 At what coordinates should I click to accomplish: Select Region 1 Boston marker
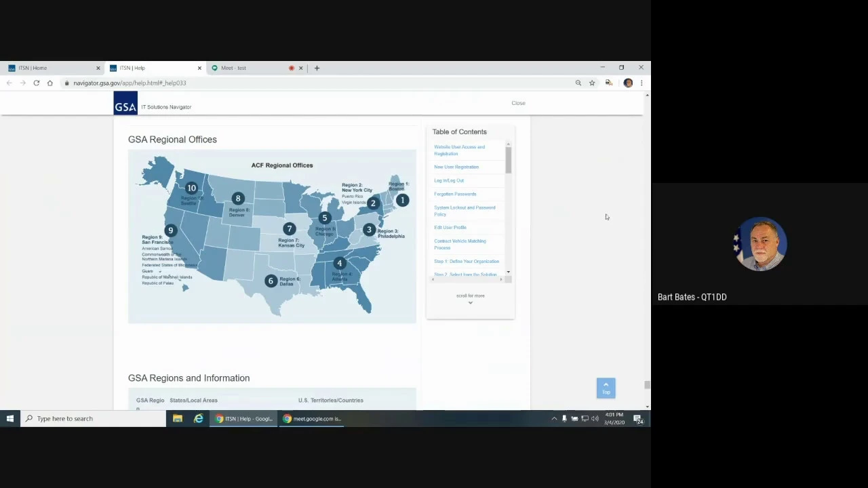click(x=402, y=200)
